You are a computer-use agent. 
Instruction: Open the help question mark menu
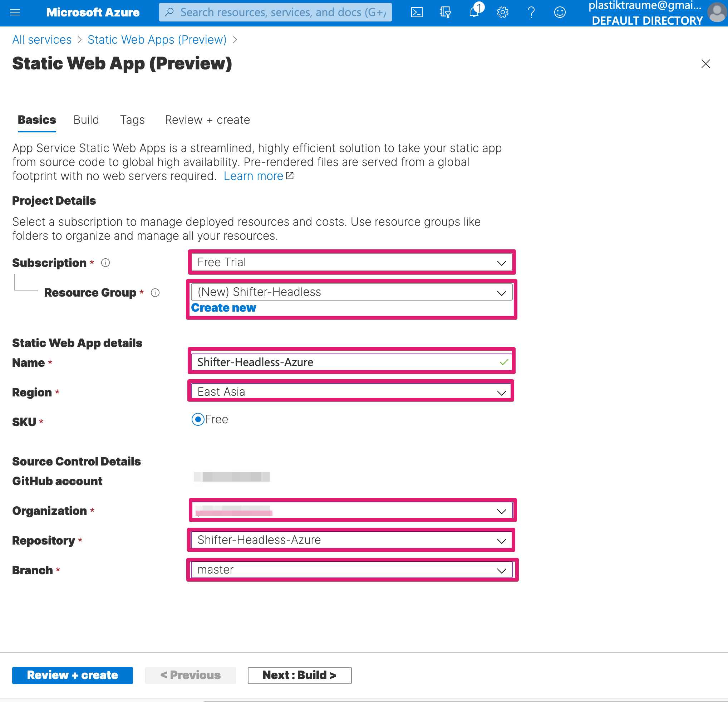pyautogui.click(x=531, y=13)
